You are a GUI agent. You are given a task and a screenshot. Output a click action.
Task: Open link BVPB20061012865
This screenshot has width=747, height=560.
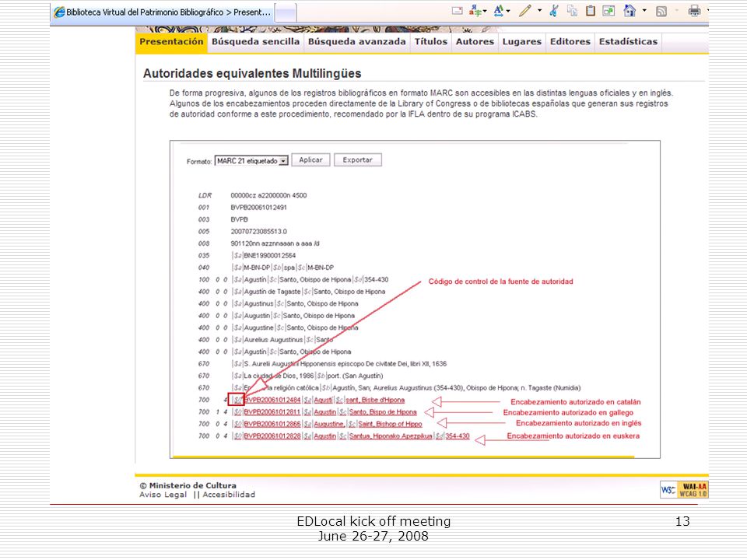[x=272, y=424]
